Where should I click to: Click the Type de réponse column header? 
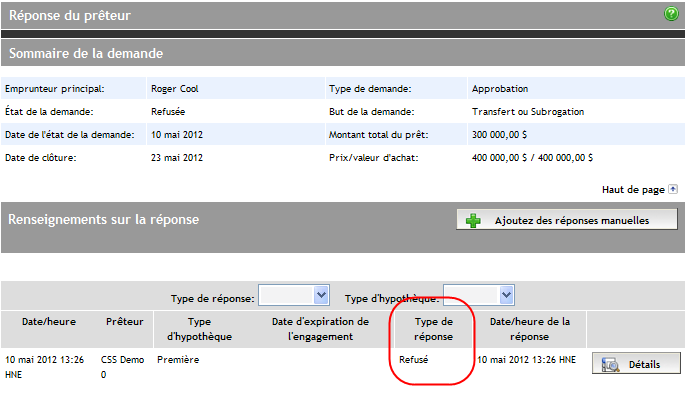pyautogui.click(x=434, y=329)
